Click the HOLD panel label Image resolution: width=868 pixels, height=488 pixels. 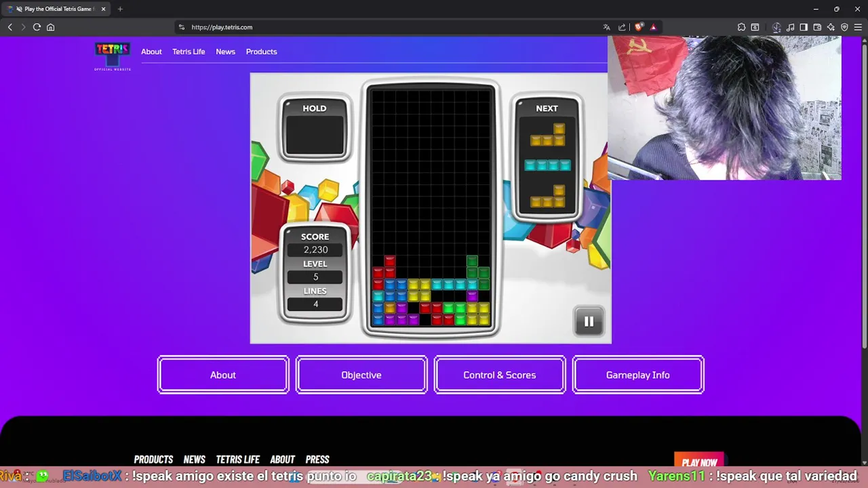tap(315, 108)
